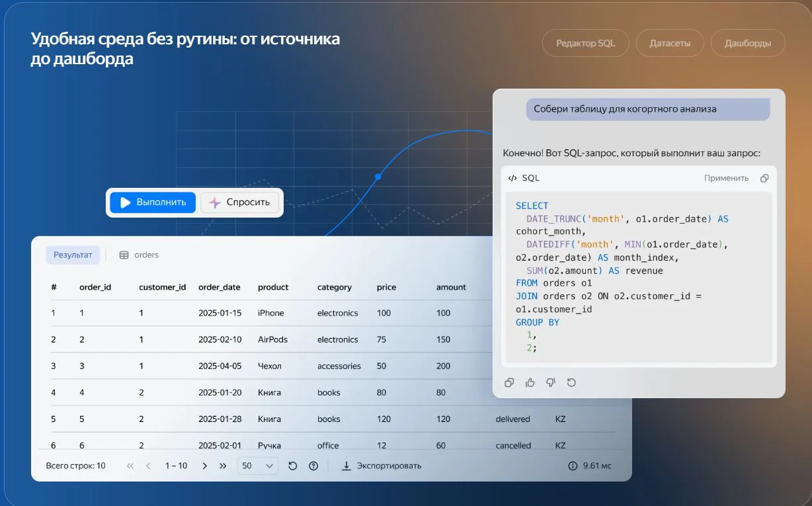This screenshot has width=812, height=506.
Task: Open rows-per-page dropdown showing 50
Action: click(258, 466)
